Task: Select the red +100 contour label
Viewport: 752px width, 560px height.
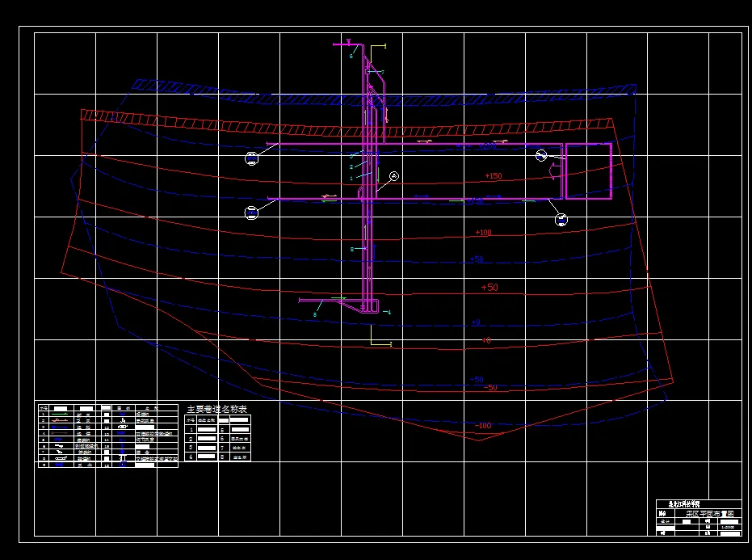Action: 483,233
